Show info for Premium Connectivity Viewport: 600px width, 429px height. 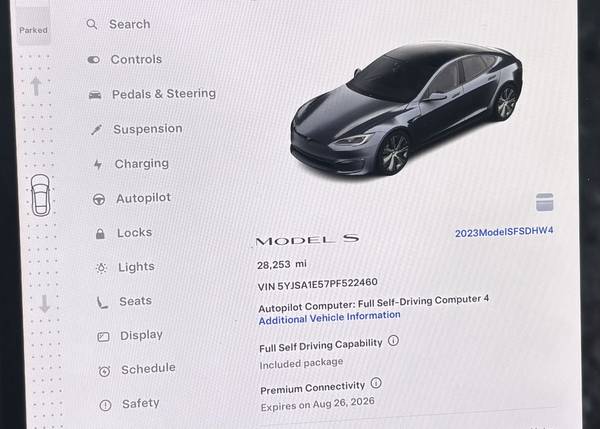click(x=376, y=383)
